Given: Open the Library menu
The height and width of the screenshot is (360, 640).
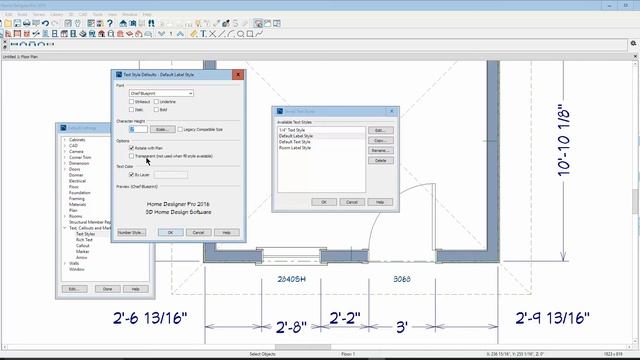Looking at the screenshot, I should [x=57, y=14].
